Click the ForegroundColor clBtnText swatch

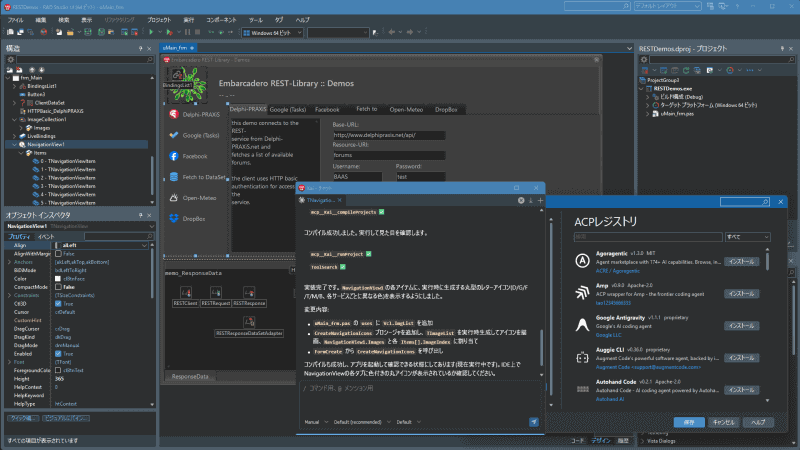pyautogui.click(x=58, y=370)
